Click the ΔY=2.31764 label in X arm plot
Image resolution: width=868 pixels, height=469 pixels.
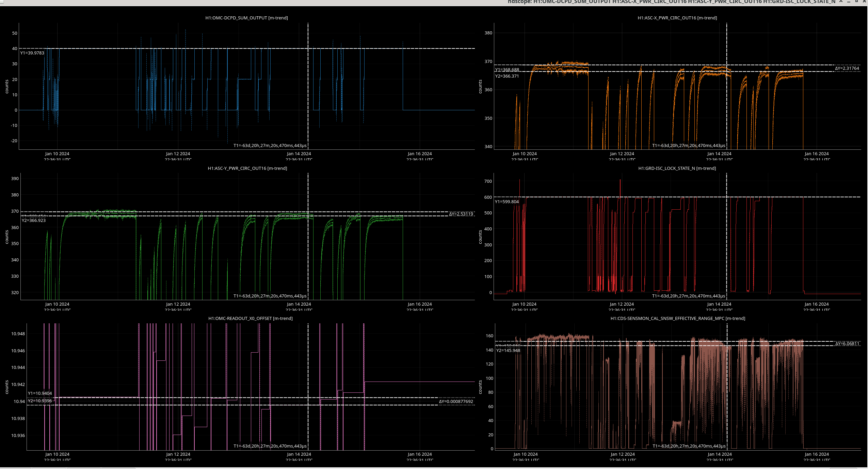click(x=847, y=68)
